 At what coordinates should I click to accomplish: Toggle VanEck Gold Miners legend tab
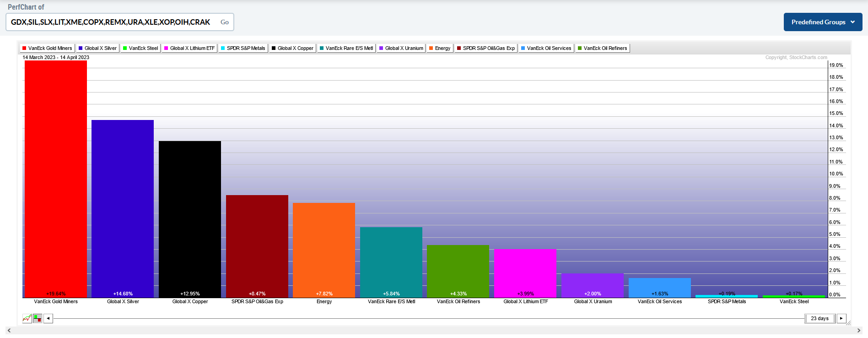point(47,48)
